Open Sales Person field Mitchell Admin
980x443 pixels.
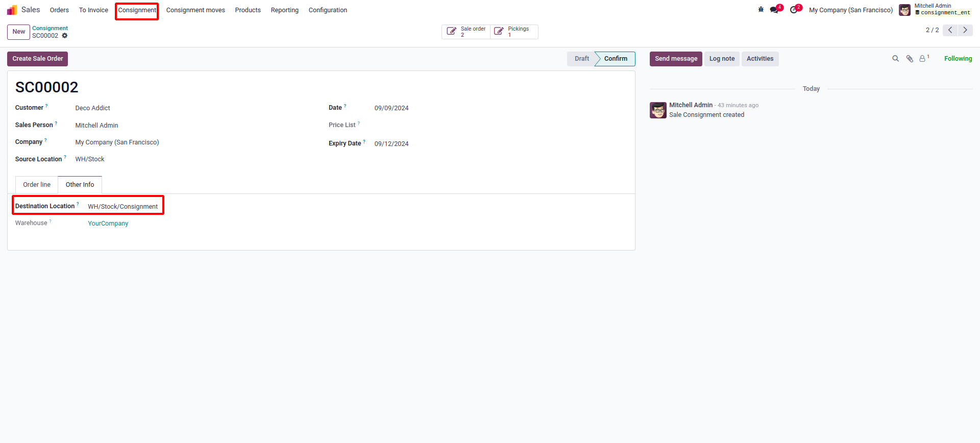(96, 126)
